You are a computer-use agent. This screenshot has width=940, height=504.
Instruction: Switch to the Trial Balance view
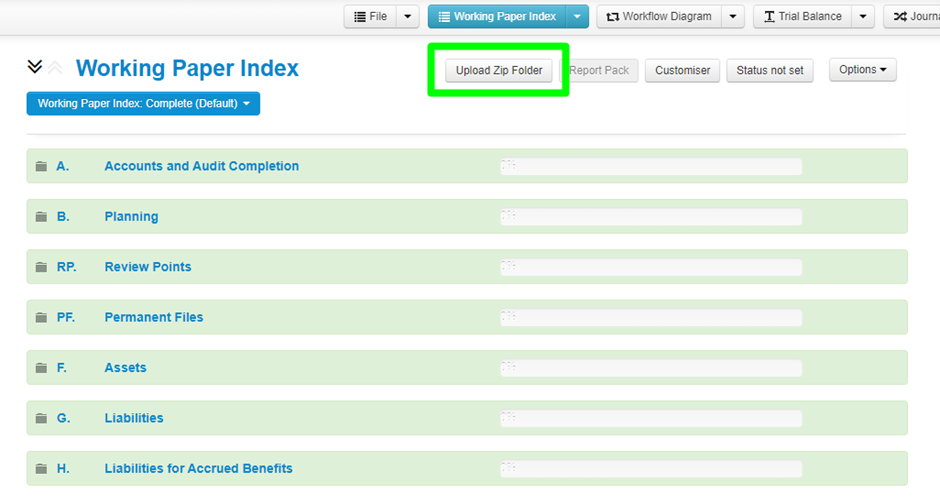(x=802, y=17)
